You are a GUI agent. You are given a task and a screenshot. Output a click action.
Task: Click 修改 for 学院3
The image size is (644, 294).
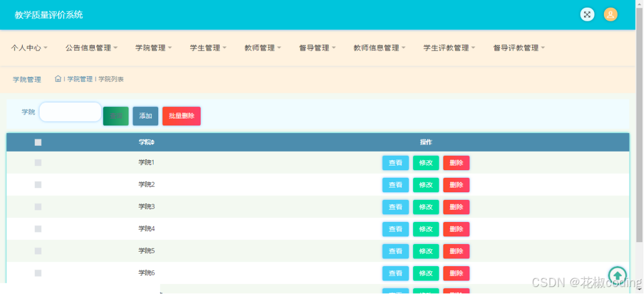[x=426, y=207]
